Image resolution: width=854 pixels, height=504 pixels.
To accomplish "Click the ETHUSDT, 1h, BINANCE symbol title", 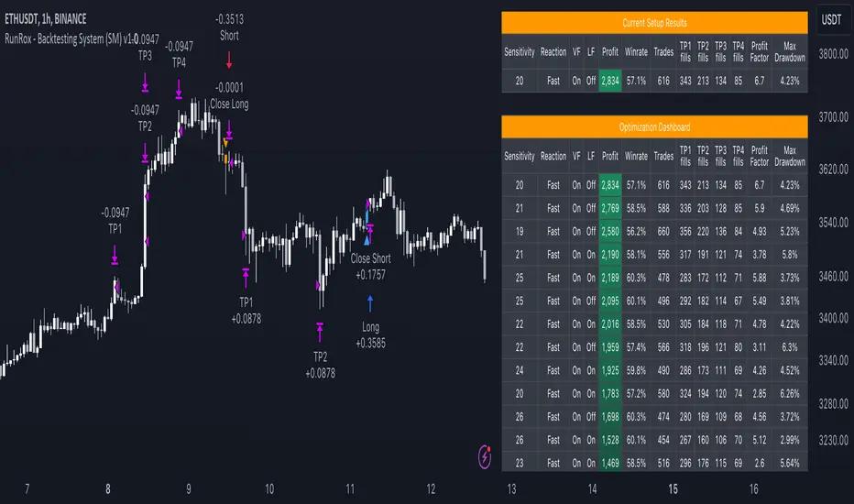I will pos(46,19).
